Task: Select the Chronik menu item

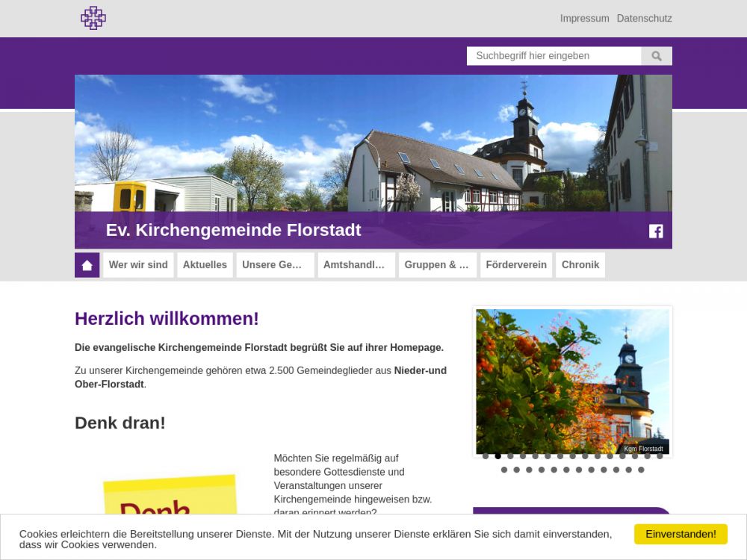Action: [x=580, y=265]
